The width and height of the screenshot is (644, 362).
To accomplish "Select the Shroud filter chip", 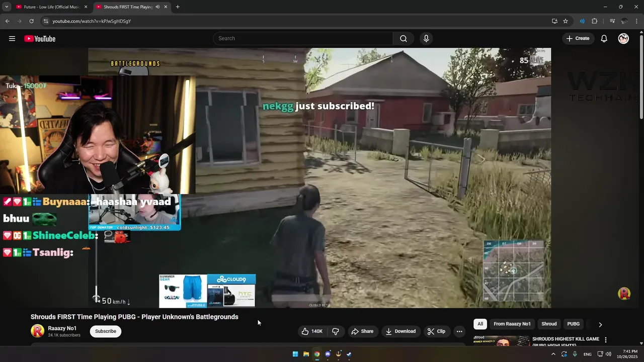I will pyautogui.click(x=549, y=324).
